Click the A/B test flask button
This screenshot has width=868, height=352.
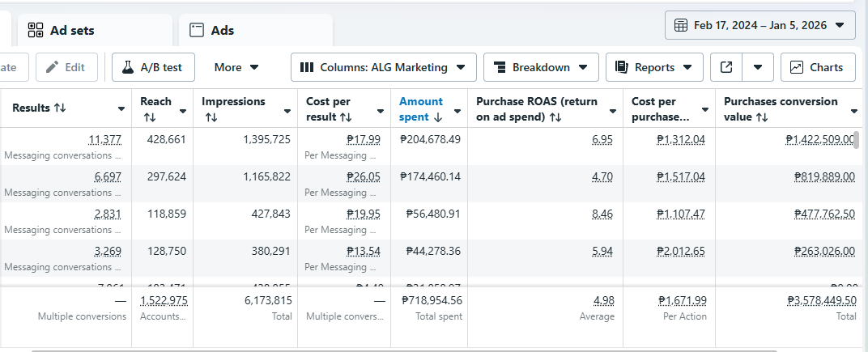tap(153, 67)
